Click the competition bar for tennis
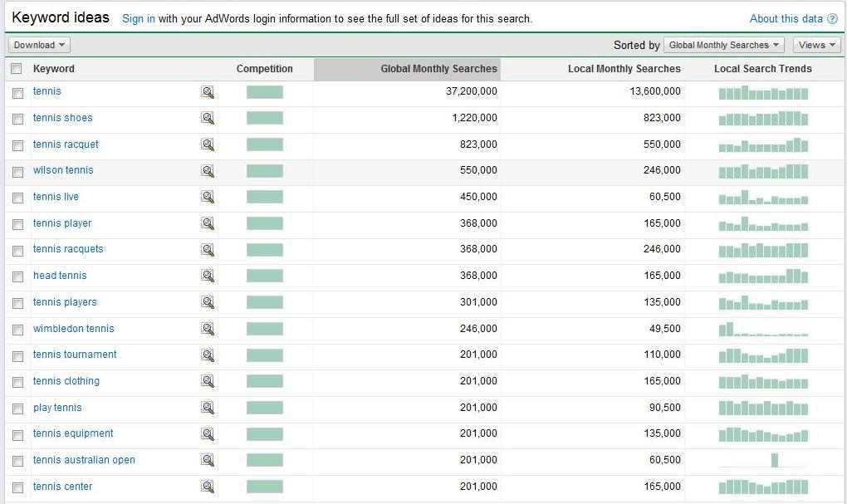This screenshot has height=504, width=847. point(264,92)
